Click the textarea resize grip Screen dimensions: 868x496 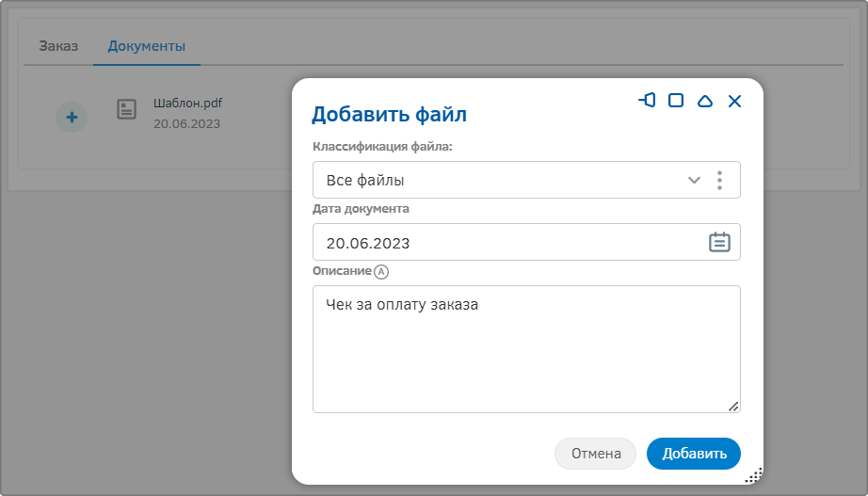click(733, 407)
